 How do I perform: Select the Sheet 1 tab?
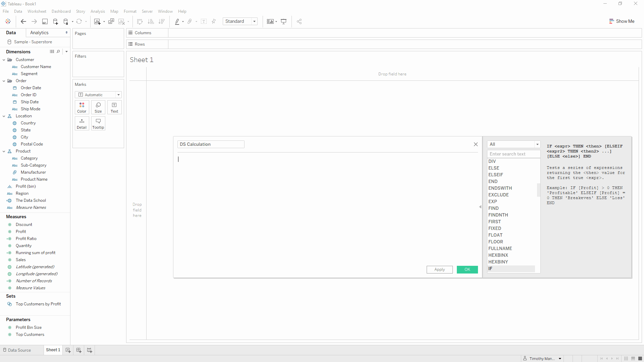point(53,350)
